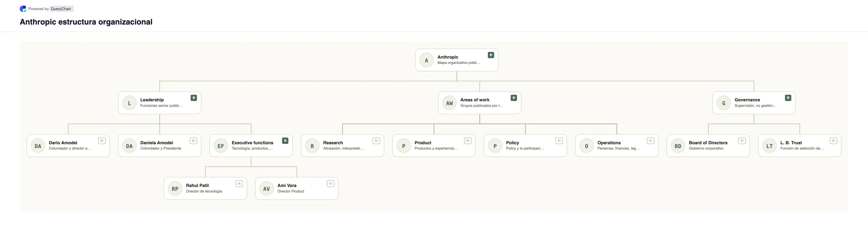Select the Executive functions node name
Screen dimensions: 868x231
(x=252, y=143)
